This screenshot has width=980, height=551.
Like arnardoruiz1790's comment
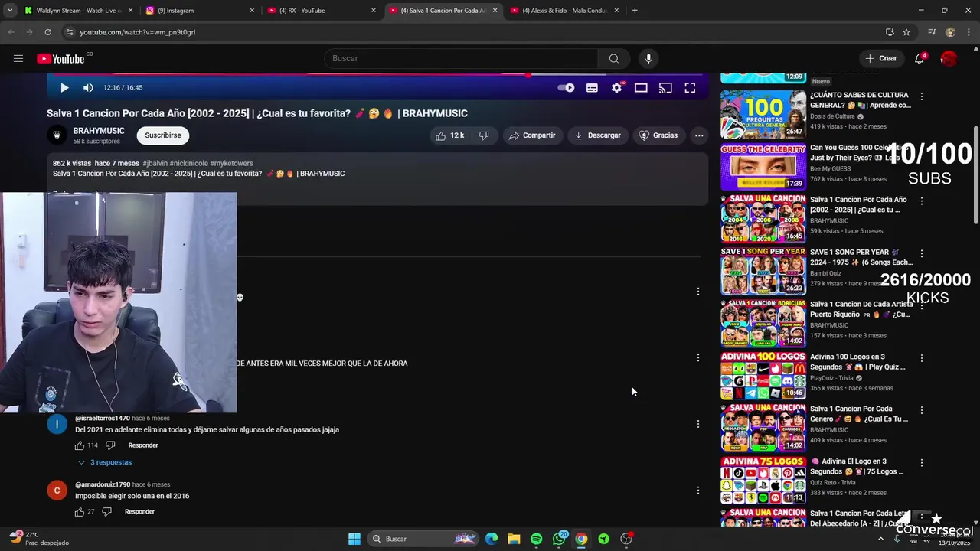[x=80, y=512]
